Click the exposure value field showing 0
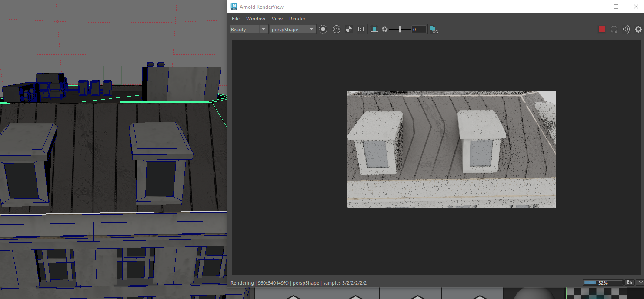The image size is (644, 299). coord(419,29)
